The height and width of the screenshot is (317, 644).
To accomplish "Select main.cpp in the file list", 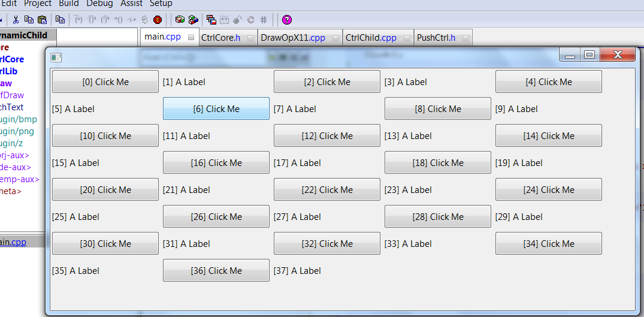I will 13,242.
